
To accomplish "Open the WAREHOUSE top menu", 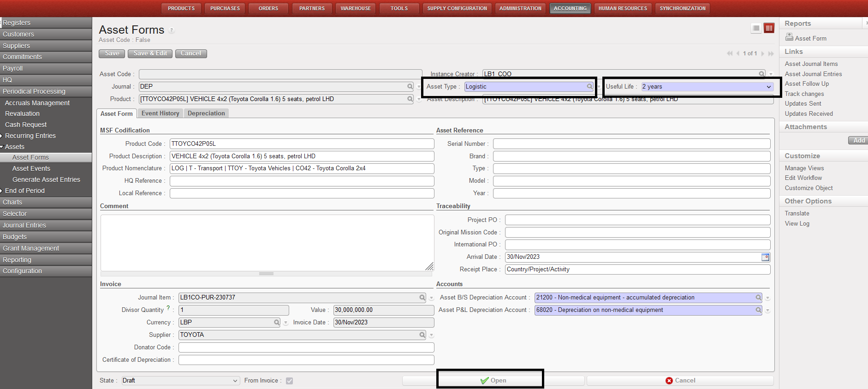I will pyautogui.click(x=356, y=8).
